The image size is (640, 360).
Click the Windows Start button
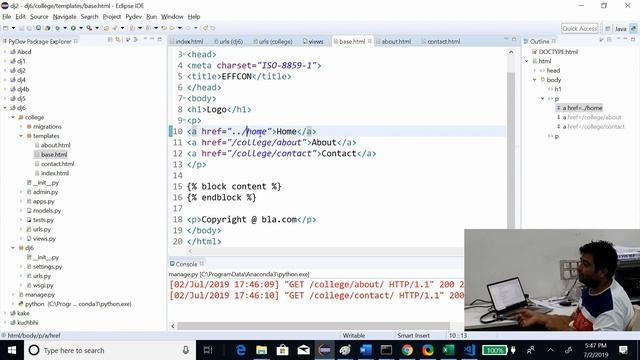(x=11, y=350)
